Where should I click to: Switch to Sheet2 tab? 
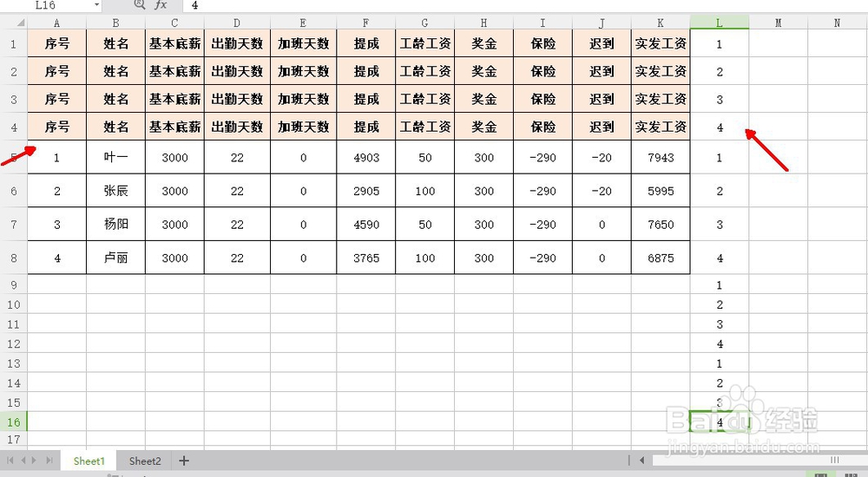click(144, 461)
